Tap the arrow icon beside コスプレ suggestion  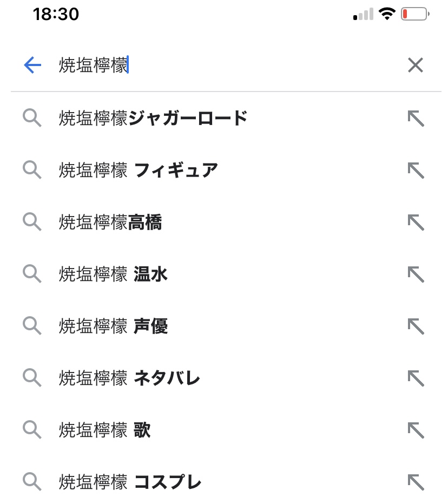415,482
